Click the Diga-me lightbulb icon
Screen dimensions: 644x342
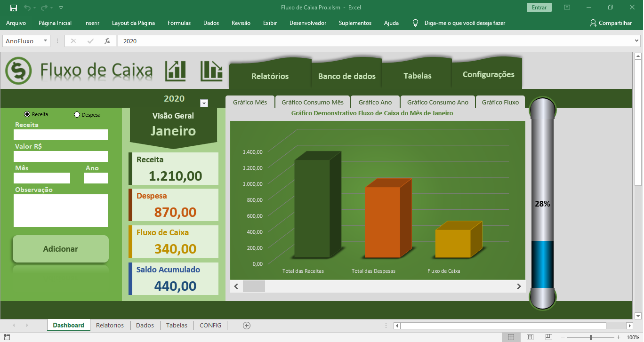tap(415, 23)
